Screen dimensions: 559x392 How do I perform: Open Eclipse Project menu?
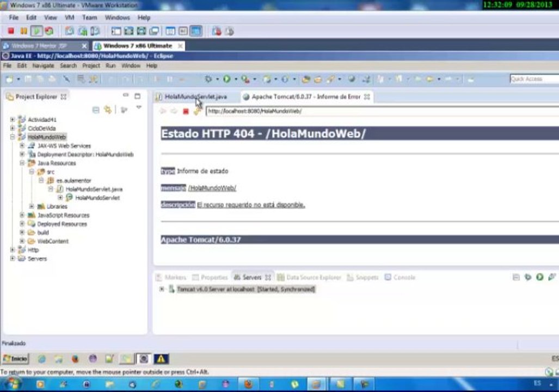(91, 66)
